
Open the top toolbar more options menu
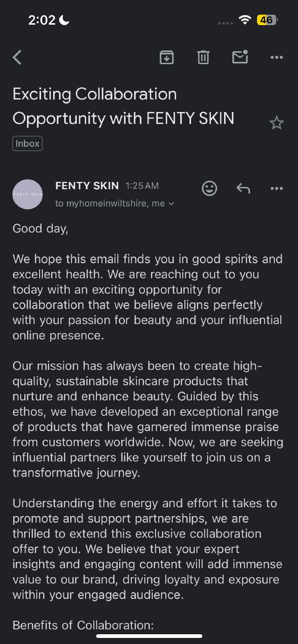coord(277,57)
